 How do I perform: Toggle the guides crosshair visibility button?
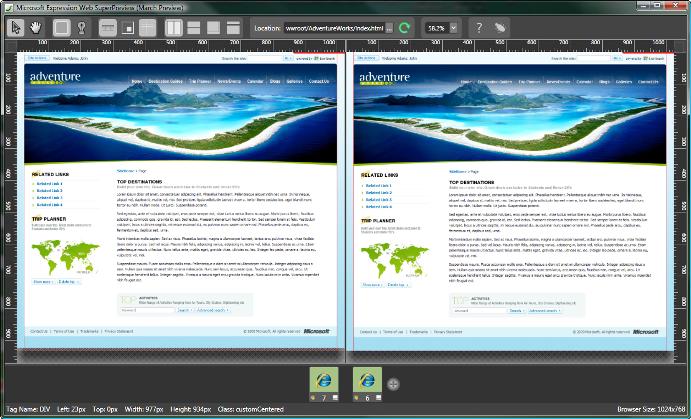pyautogui.click(x=148, y=28)
